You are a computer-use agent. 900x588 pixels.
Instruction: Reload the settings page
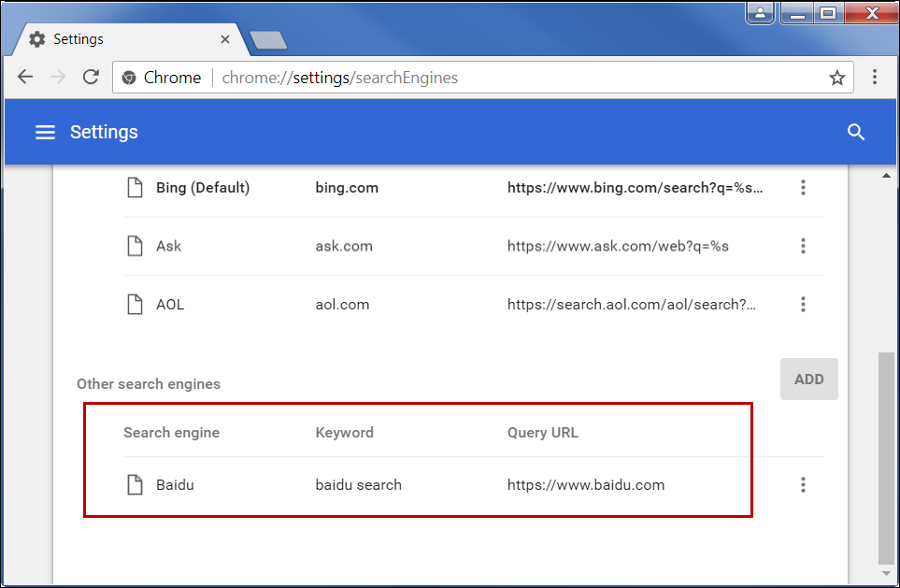point(91,78)
